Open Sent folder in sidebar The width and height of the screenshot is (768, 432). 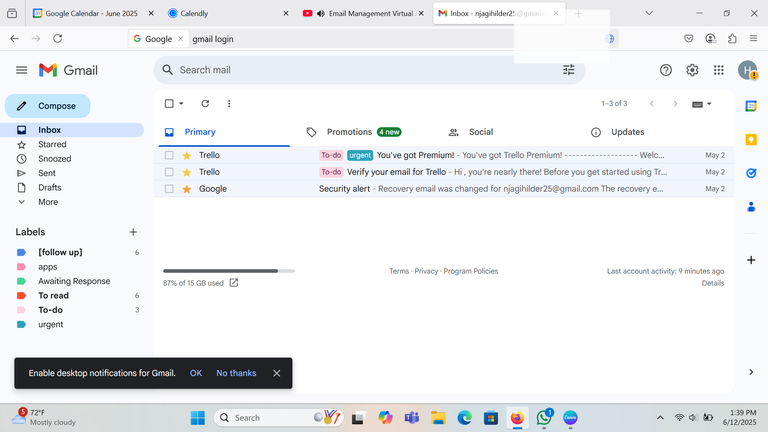click(47, 173)
